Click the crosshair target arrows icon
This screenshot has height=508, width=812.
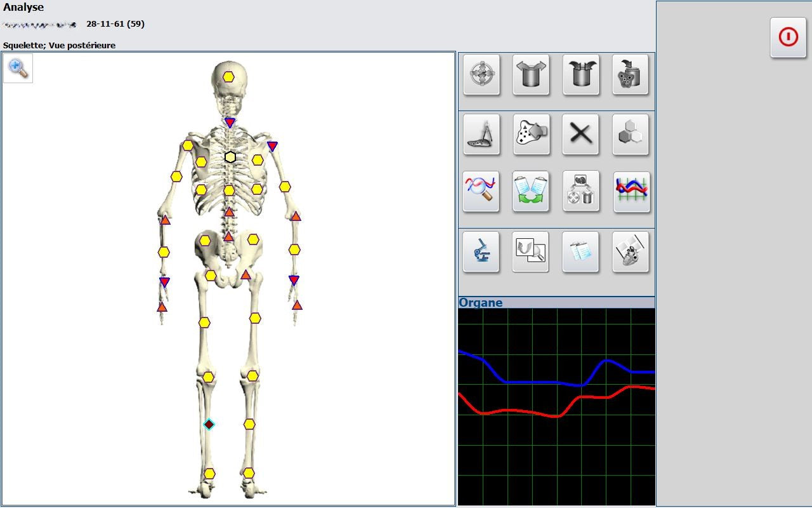pos(481,75)
